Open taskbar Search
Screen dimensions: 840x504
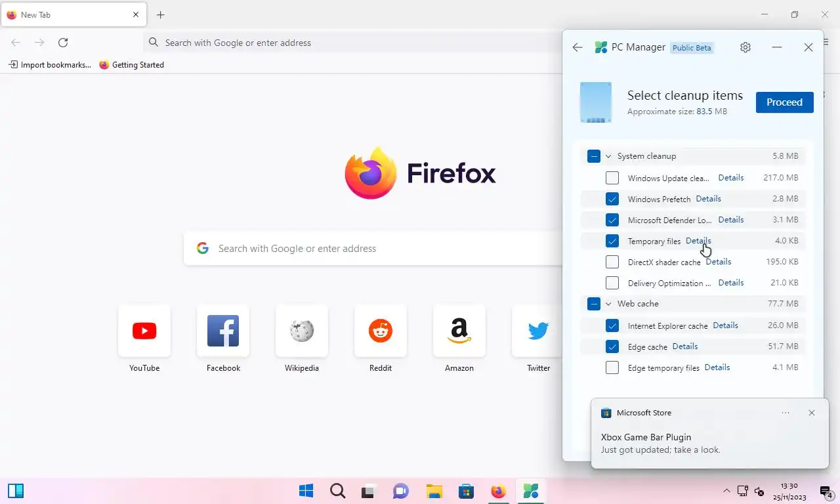click(337, 491)
